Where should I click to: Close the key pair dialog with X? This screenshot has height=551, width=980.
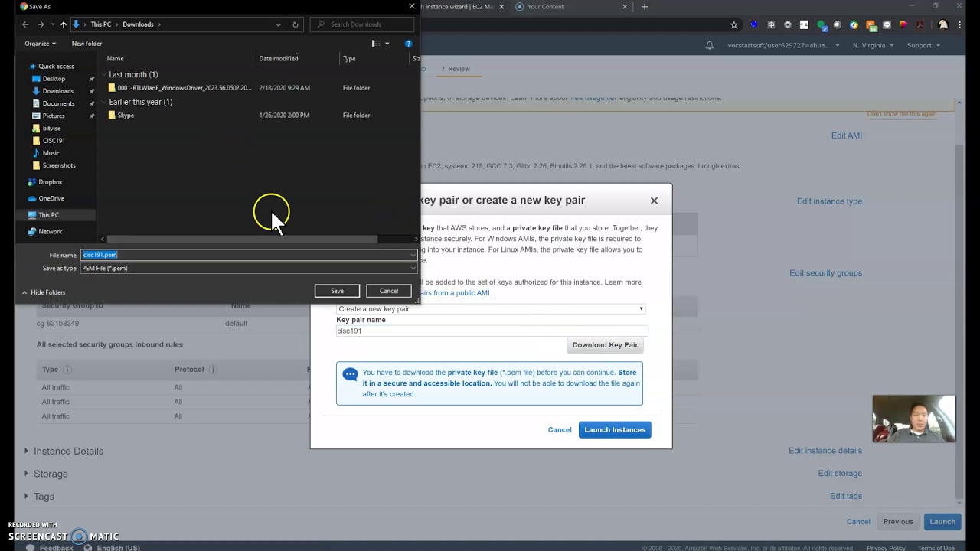[654, 201]
